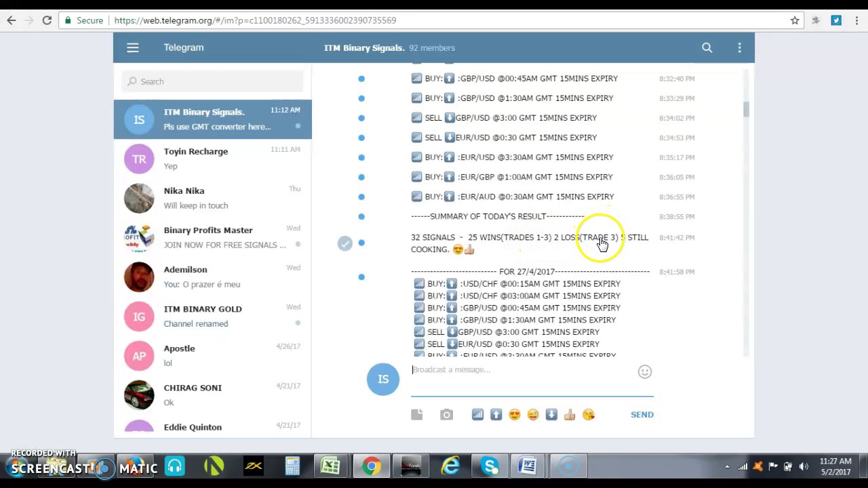
Task: Open Nika Nika conversation
Action: point(212,198)
